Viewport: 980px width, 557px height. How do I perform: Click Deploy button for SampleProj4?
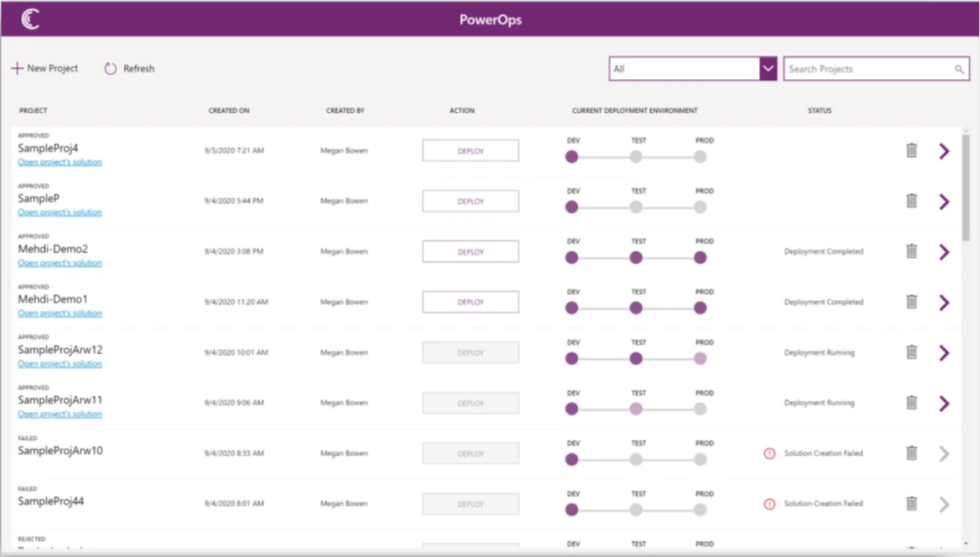pos(471,151)
